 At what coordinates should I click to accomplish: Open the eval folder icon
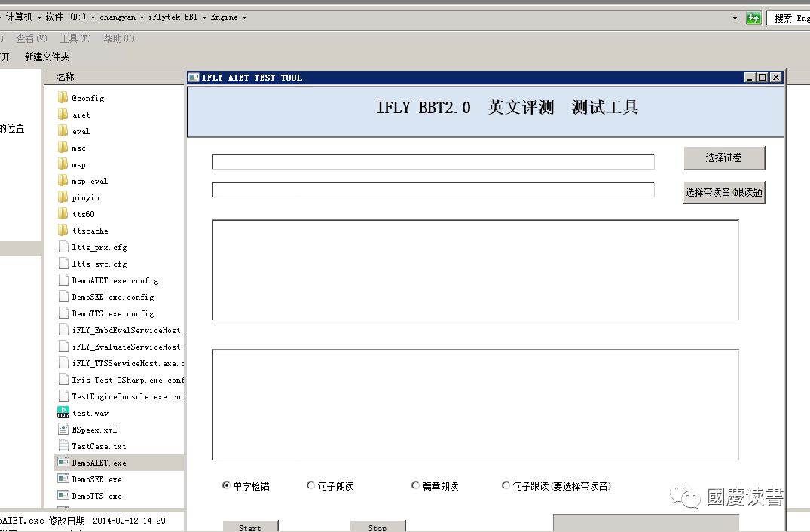pos(63,130)
